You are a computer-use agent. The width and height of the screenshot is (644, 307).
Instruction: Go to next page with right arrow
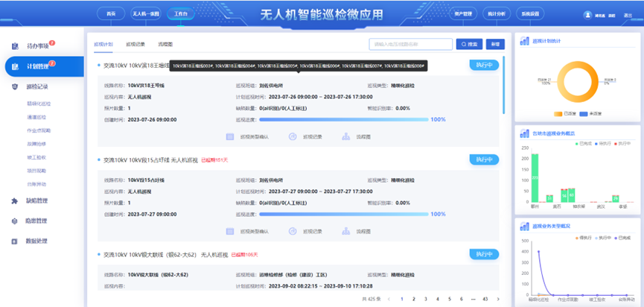498,300
